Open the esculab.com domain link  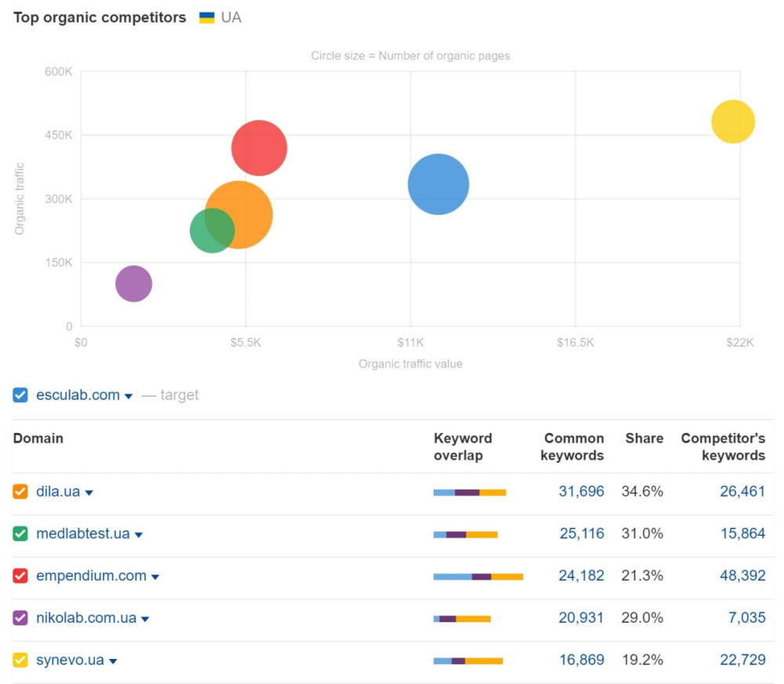pos(78,395)
